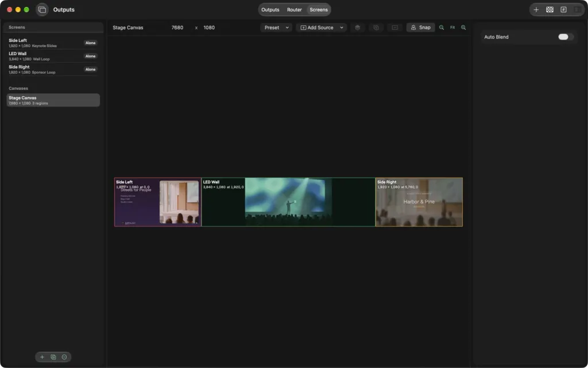Switch to the Screens tab
Viewport: 588px width, 368px height.
[318, 10]
